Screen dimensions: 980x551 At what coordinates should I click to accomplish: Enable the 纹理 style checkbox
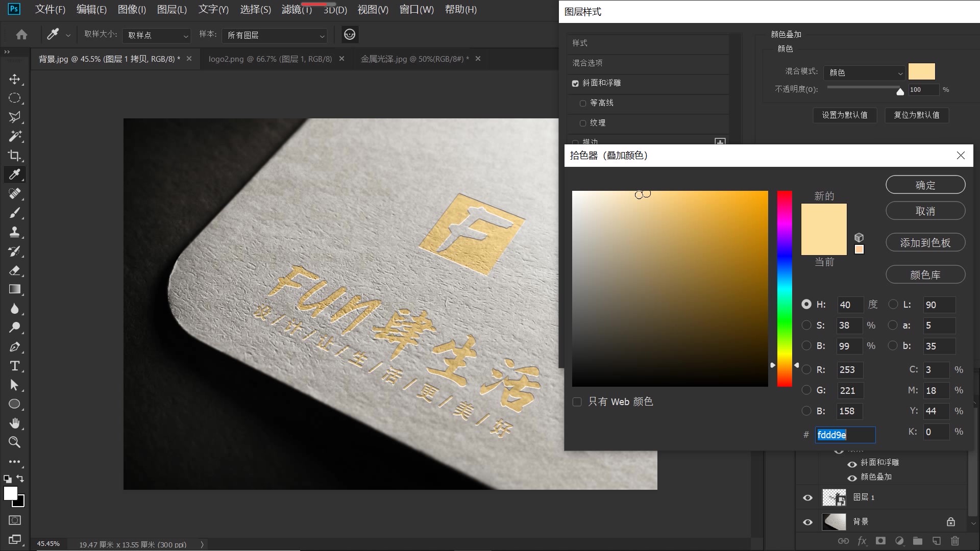pos(582,123)
